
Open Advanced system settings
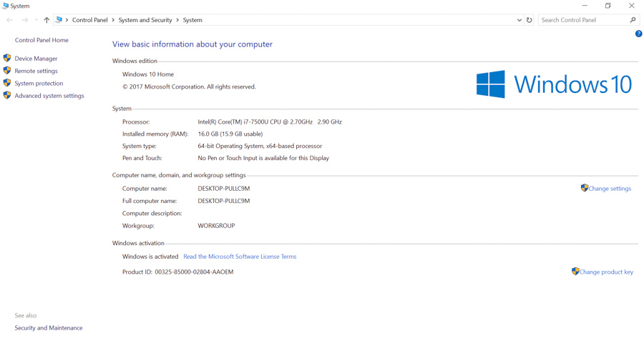pyautogui.click(x=49, y=96)
